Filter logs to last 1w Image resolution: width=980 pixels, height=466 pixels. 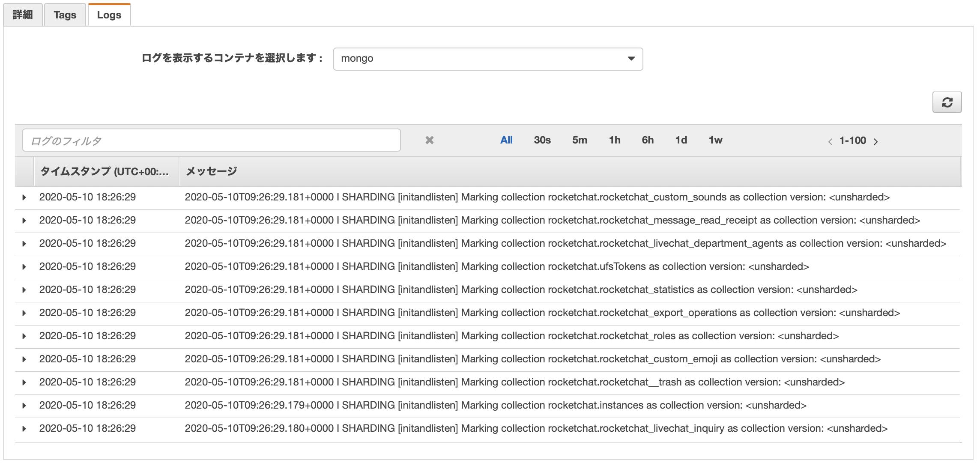click(715, 140)
